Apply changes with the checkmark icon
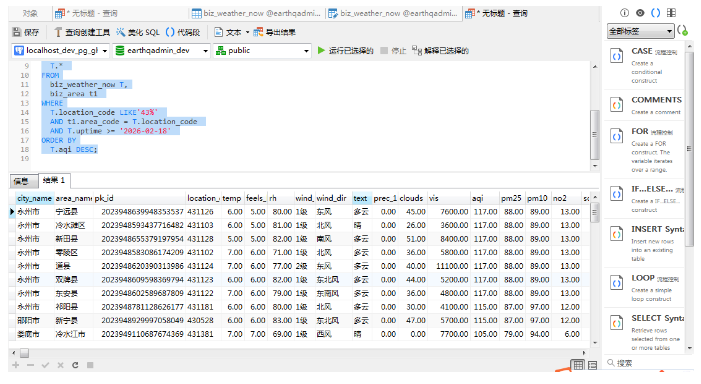 pos(45,365)
